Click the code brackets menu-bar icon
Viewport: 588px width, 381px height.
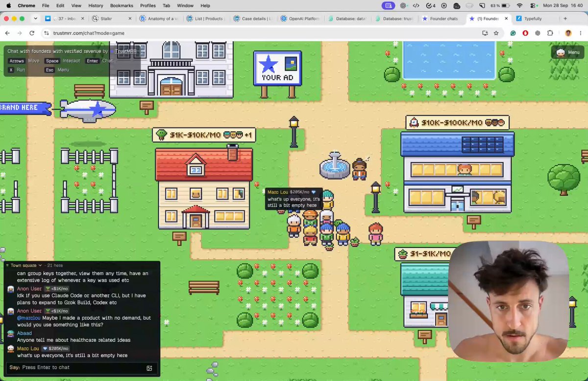click(x=416, y=5)
